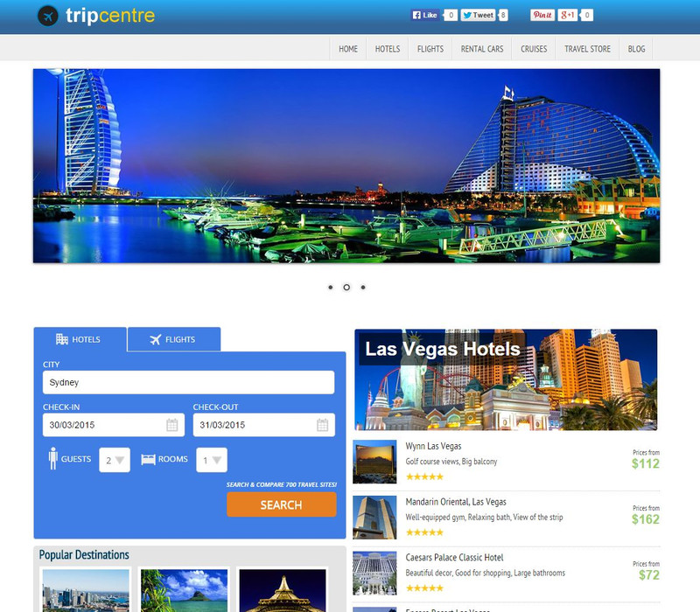Click the Check-in date field
Image resolution: width=700 pixels, height=612 pixels.
pos(114,425)
